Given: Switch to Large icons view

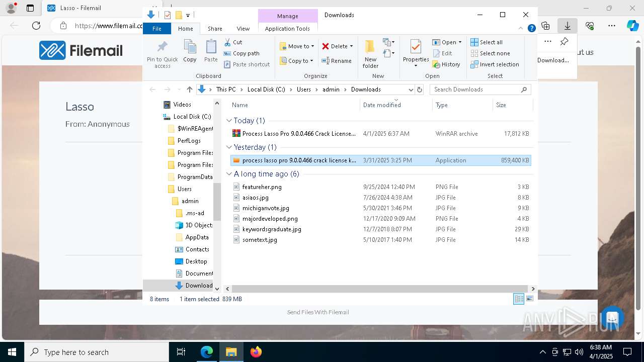Looking at the screenshot, I should [x=530, y=299].
